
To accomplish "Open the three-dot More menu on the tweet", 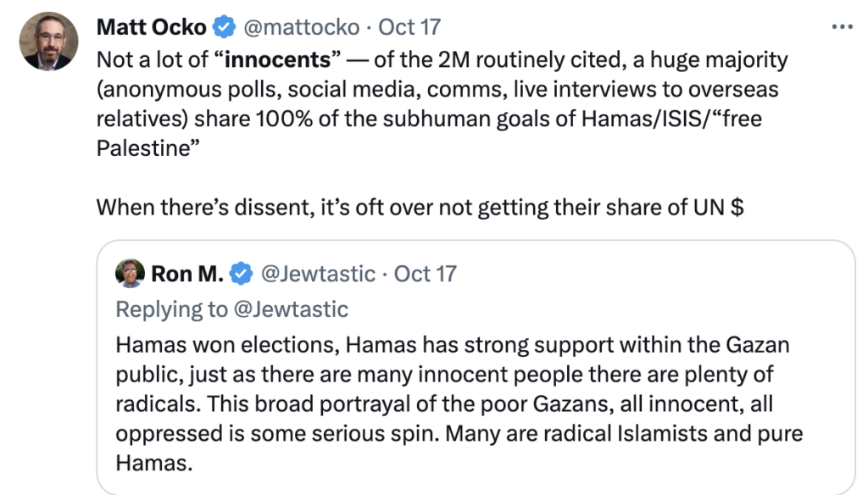I will tap(842, 26).
